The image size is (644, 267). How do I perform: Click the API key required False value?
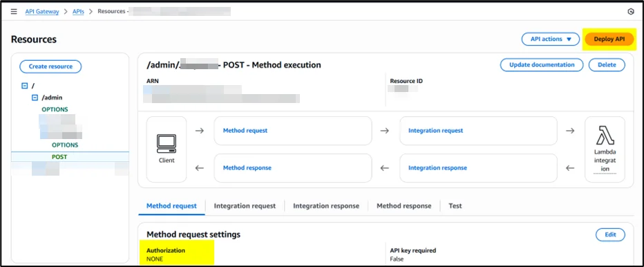397,259
